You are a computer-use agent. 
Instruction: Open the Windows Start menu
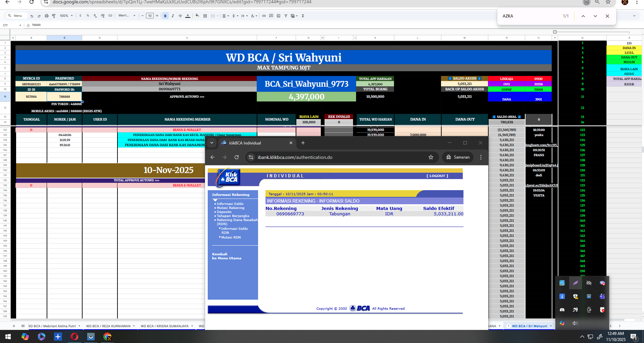coord(8,337)
